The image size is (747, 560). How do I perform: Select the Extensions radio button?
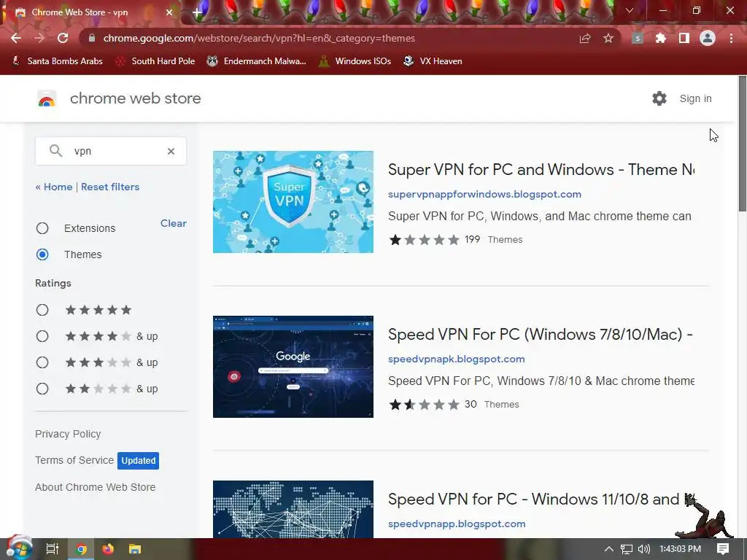[42, 228]
